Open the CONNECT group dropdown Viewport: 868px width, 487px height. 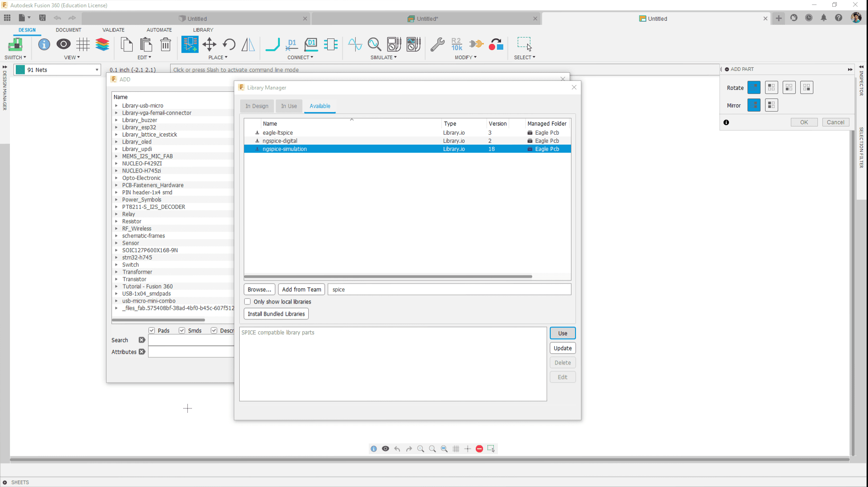(300, 57)
